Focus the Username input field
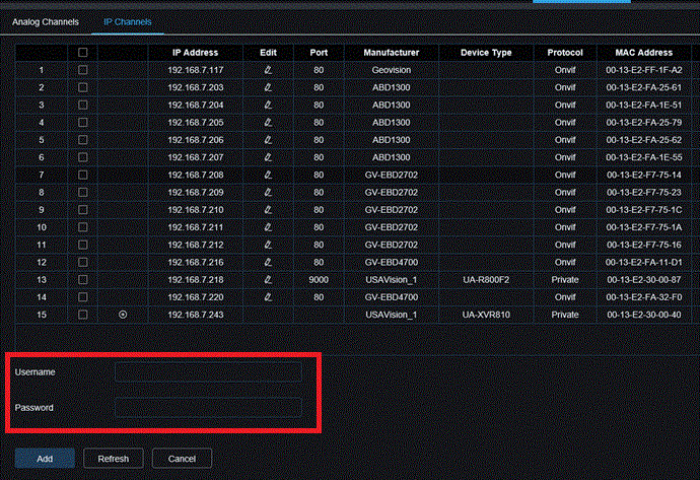 (x=208, y=372)
